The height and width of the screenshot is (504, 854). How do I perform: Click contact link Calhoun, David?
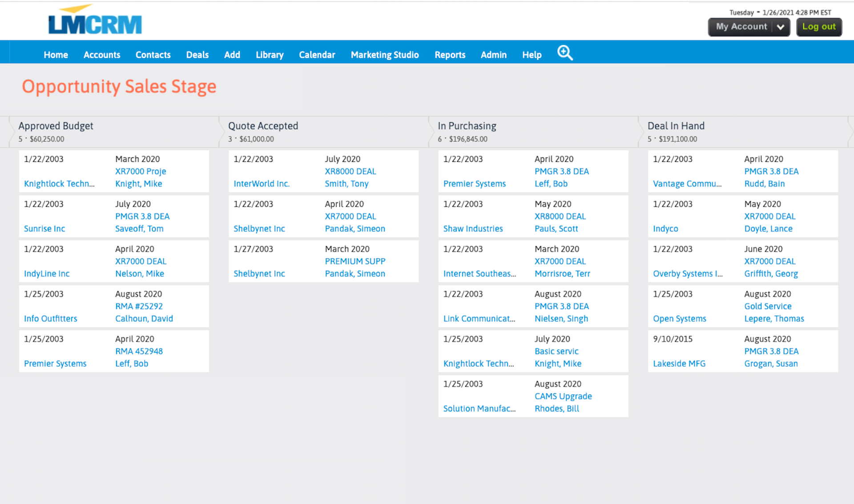click(144, 319)
